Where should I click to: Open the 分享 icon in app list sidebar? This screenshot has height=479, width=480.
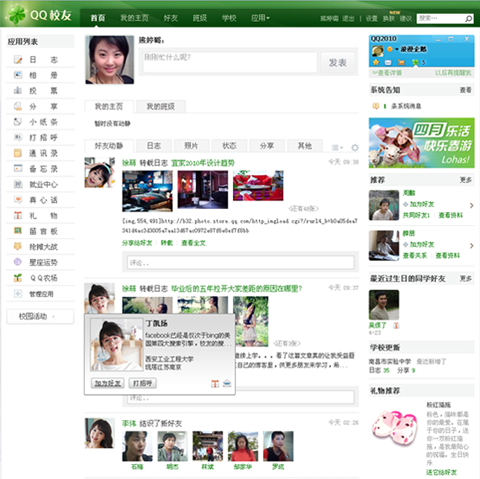point(18,106)
